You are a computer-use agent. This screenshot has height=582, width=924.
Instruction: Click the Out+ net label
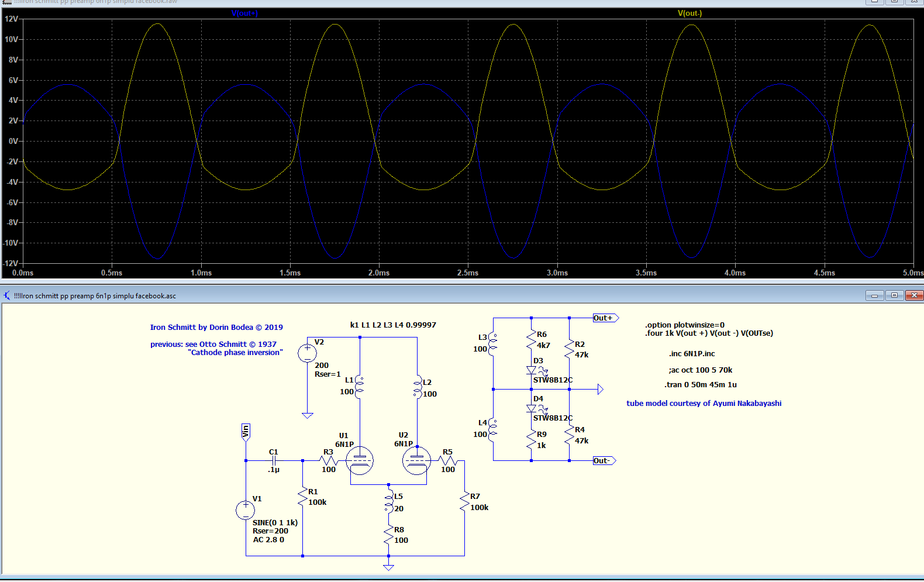[x=605, y=318]
